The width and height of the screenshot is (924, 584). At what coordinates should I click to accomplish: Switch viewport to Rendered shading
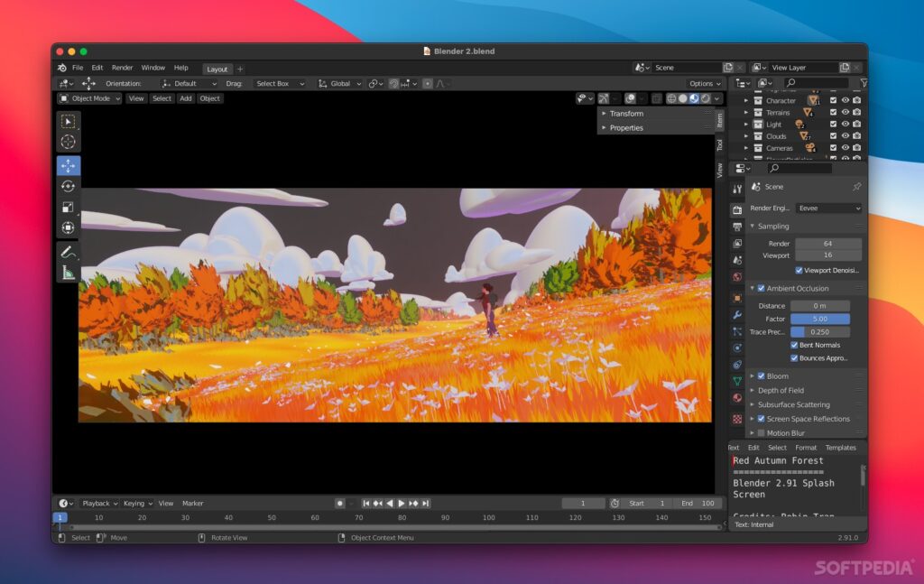pos(706,99)
